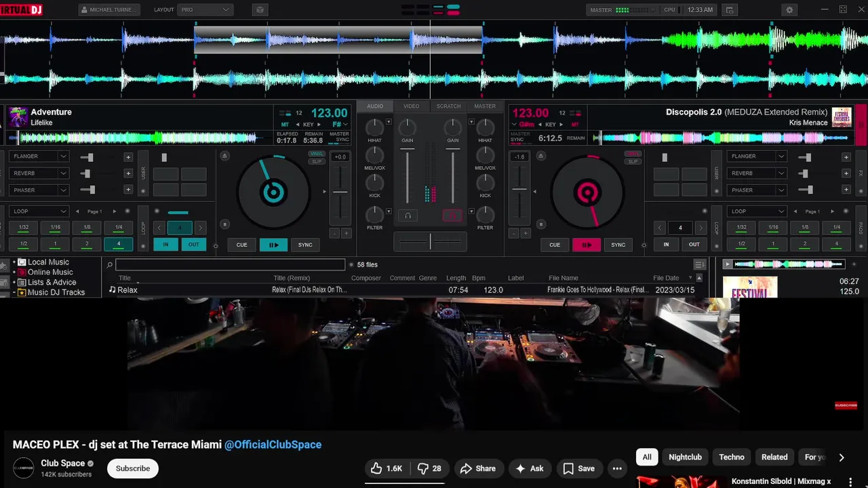
Task: Enable SYNC on left deck
Action: point(305,245)
